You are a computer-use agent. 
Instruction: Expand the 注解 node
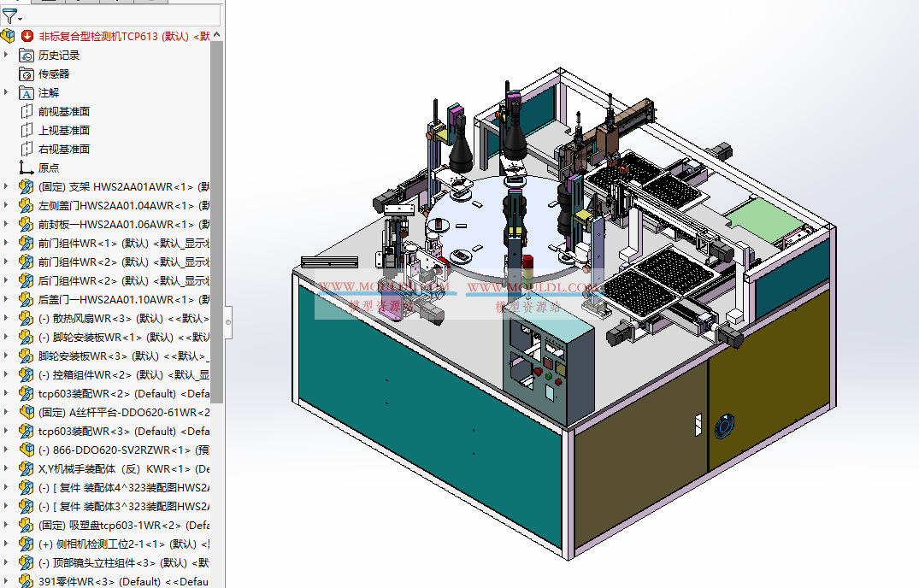(7, 93)
